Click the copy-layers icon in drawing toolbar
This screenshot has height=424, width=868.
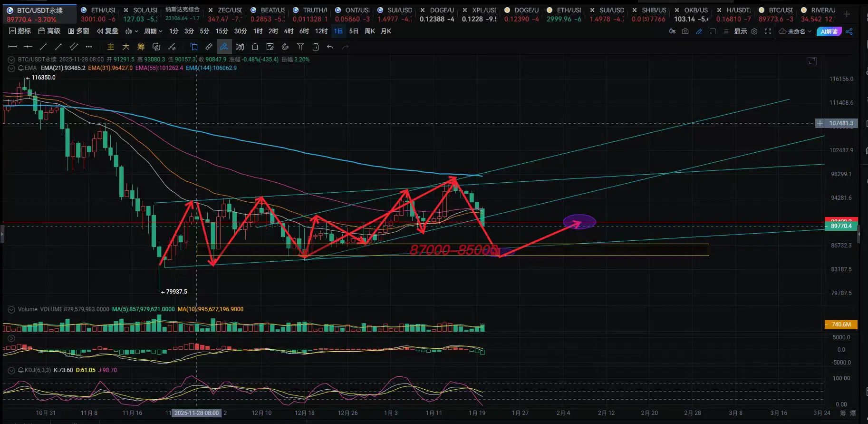pyautogui.click(x=194, y=47)
